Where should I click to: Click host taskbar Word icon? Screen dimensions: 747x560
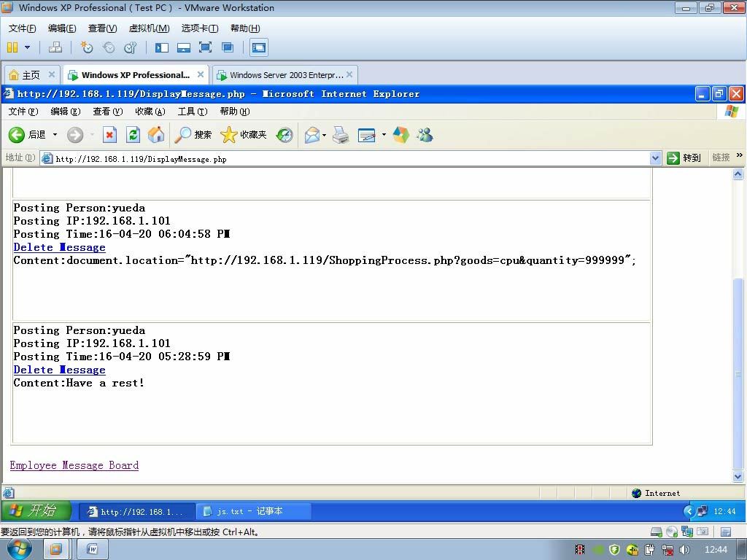click(x=93, y=550)
